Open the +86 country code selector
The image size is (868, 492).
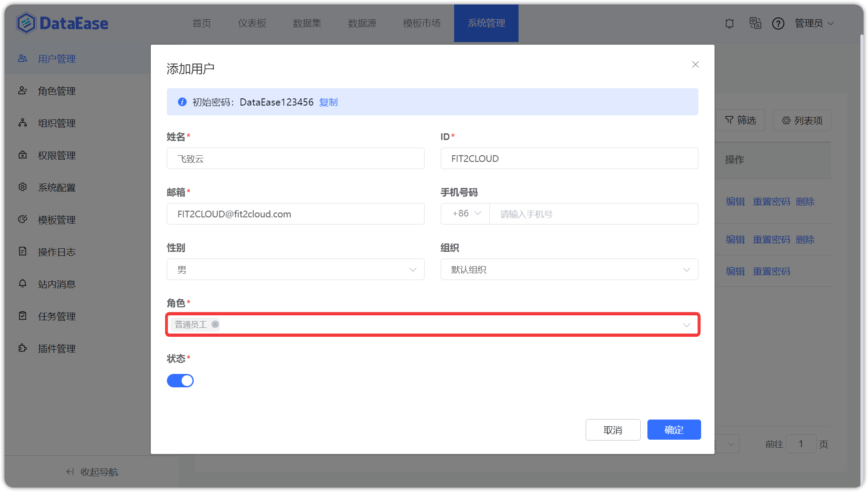click(465, 214)
